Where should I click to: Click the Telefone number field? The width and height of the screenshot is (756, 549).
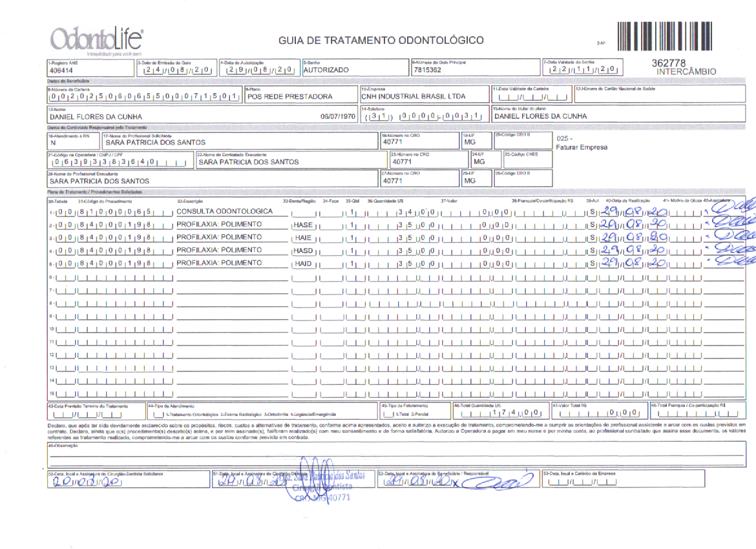pyautogui.click(x=425, y=114)
